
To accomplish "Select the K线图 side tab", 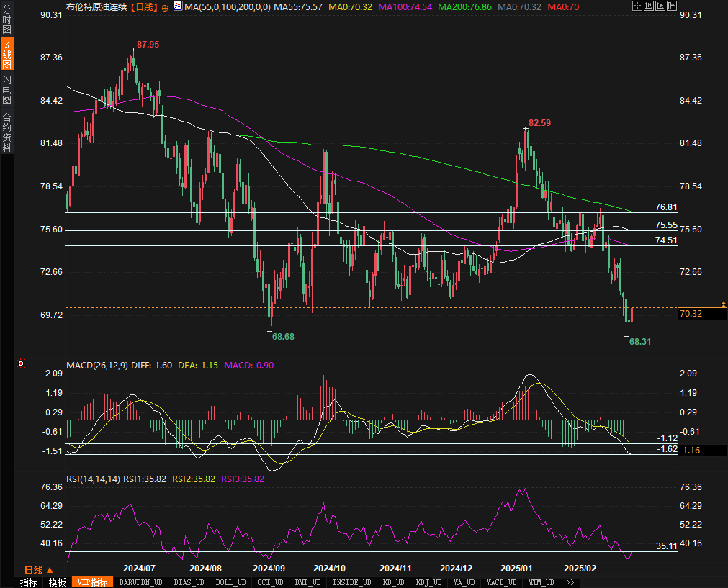I will [x=6, y=55].
